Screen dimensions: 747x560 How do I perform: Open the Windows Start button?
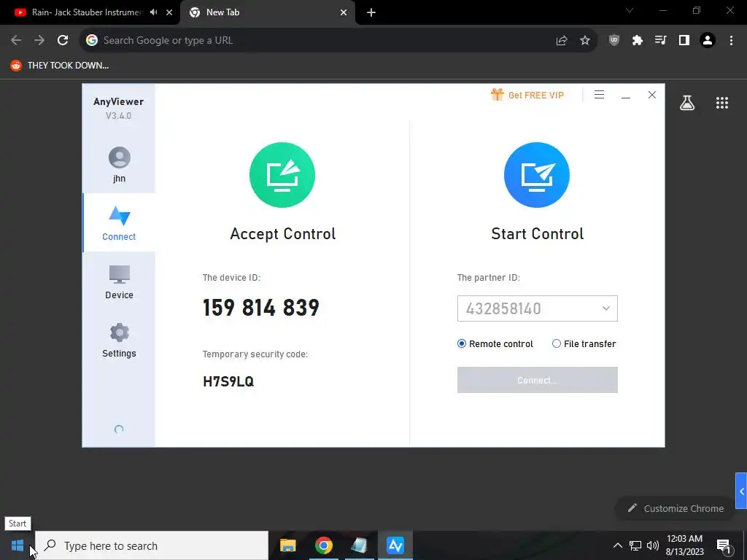(x=18, y=545)
